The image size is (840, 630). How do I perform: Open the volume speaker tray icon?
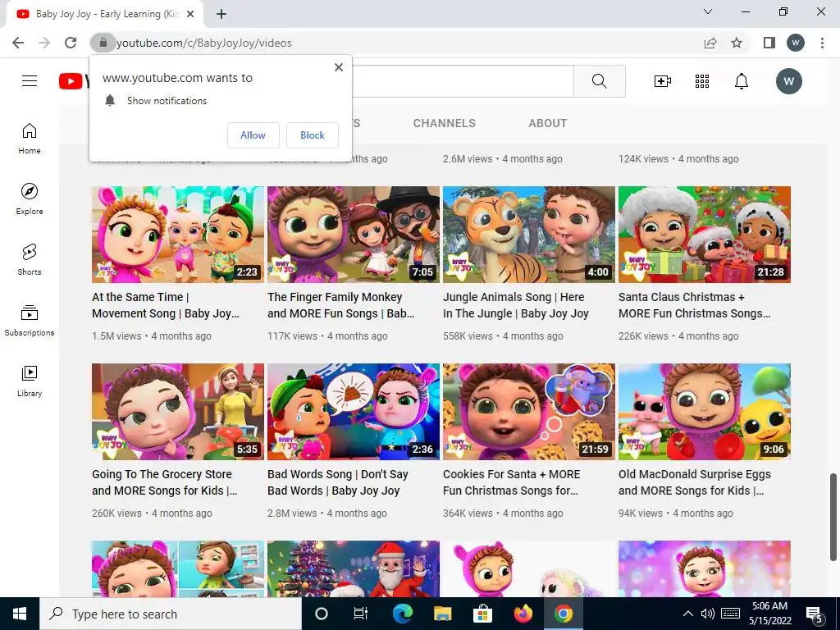tap(708, 614)
